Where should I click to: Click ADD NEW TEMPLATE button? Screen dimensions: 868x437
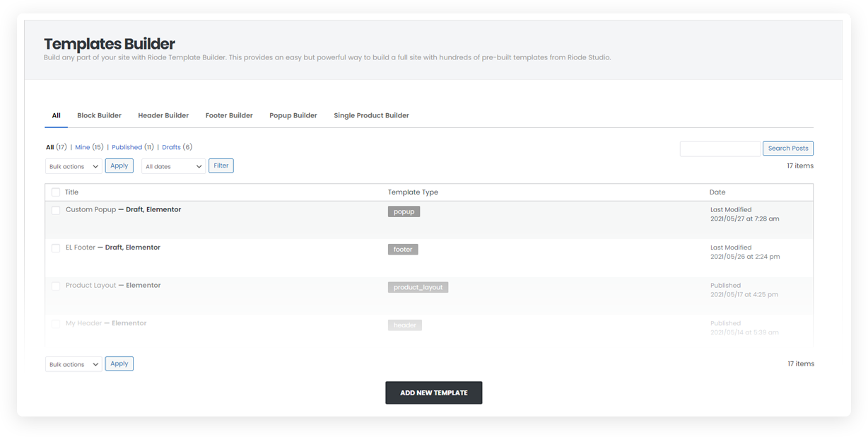click(434, 392)
